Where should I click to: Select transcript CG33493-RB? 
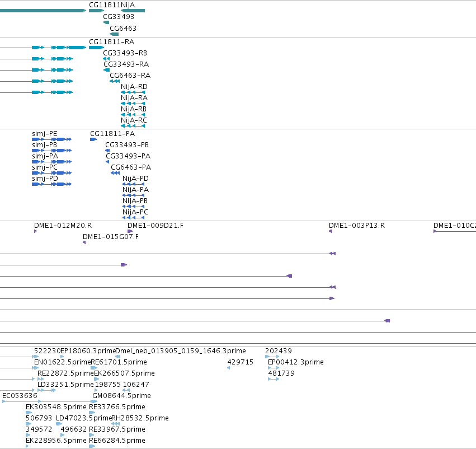[x=125, y=53]
